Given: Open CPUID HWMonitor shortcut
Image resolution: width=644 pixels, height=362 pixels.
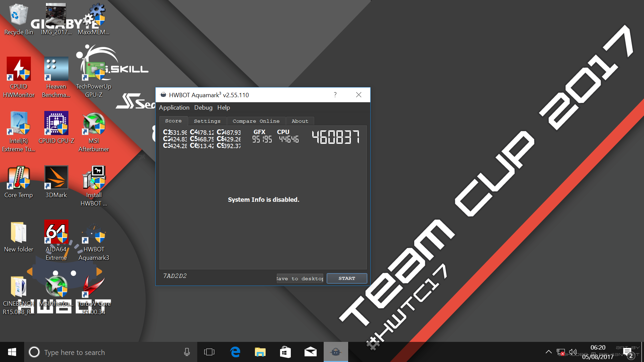Looking at the screenshot, I should 18,78.
